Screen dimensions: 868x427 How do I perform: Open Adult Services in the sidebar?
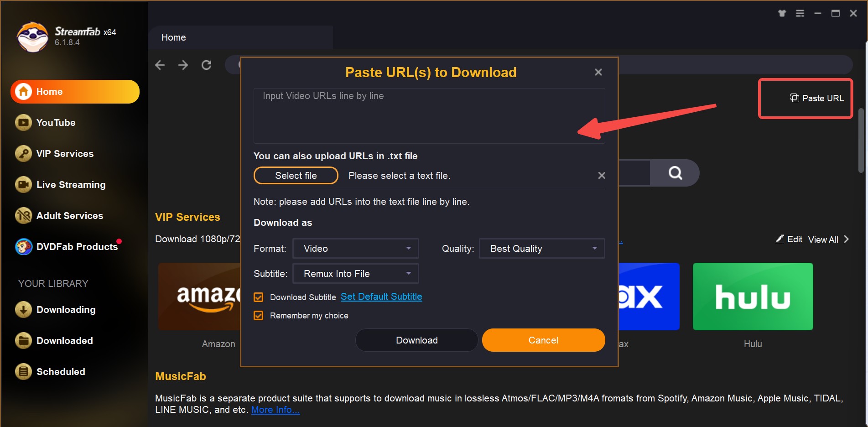tap(69, 216)
